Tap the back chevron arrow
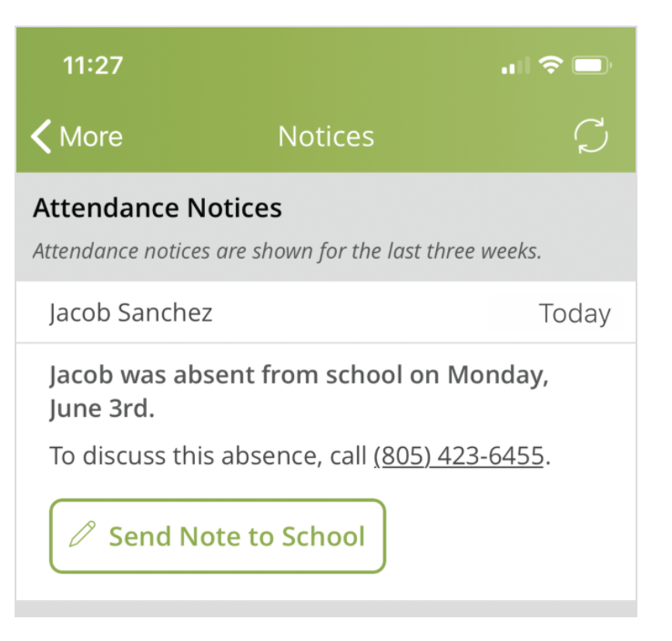This screenshot has width=672, height=641. 41,137
